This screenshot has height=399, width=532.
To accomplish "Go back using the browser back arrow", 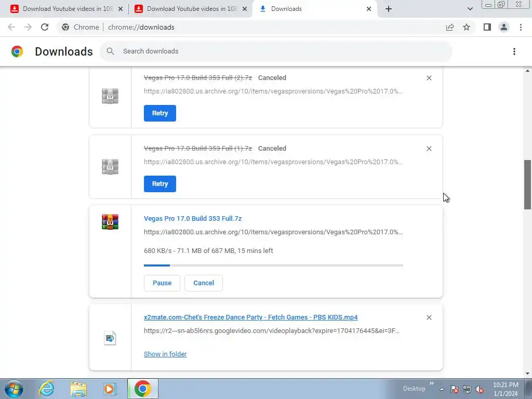I will tap(11, 27).
